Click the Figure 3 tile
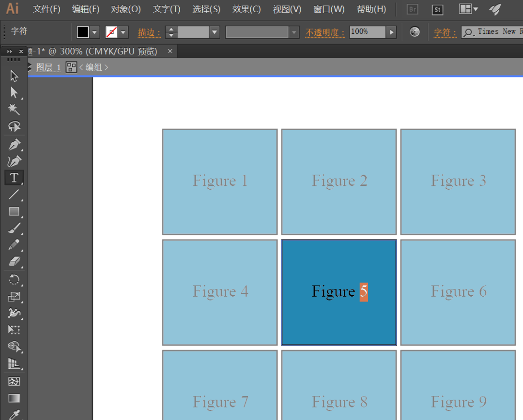 tap(458, 181)
